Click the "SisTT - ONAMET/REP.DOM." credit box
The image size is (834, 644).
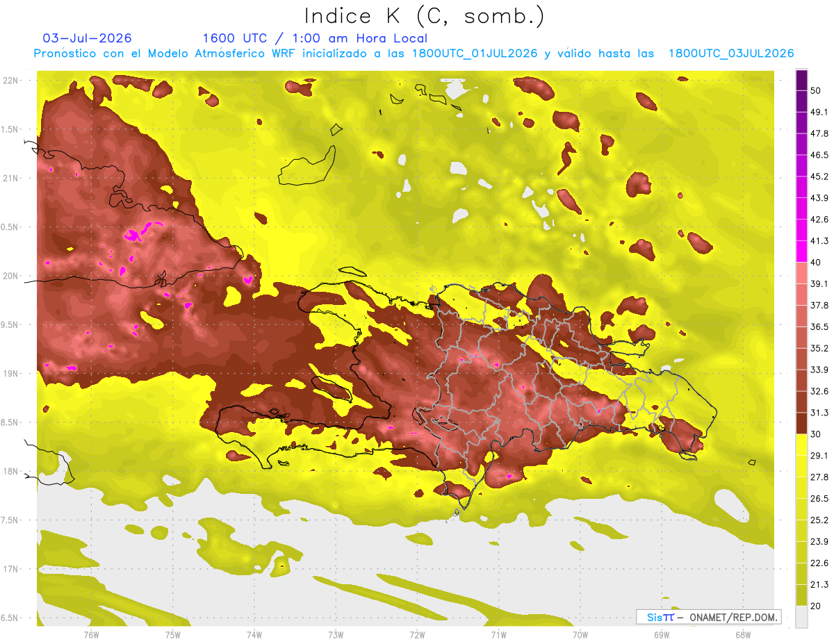[708, 617]
